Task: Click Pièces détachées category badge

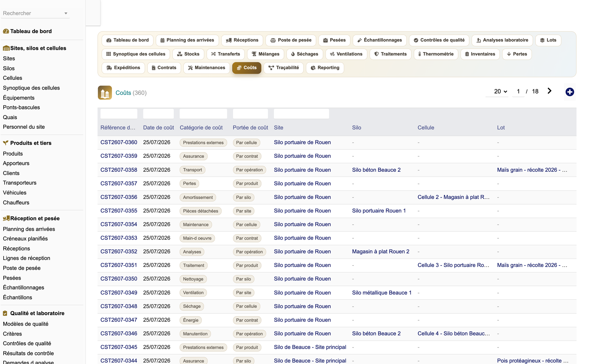Action: (200, 211)
